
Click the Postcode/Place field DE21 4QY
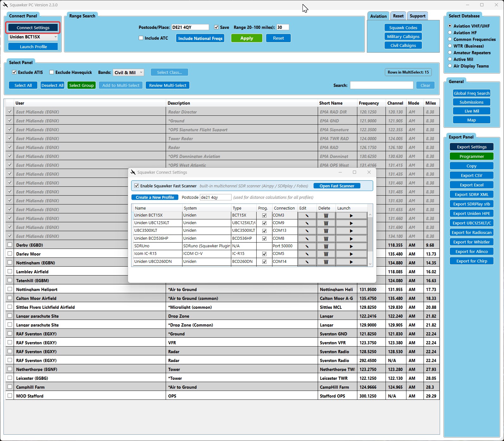[190, 27]
